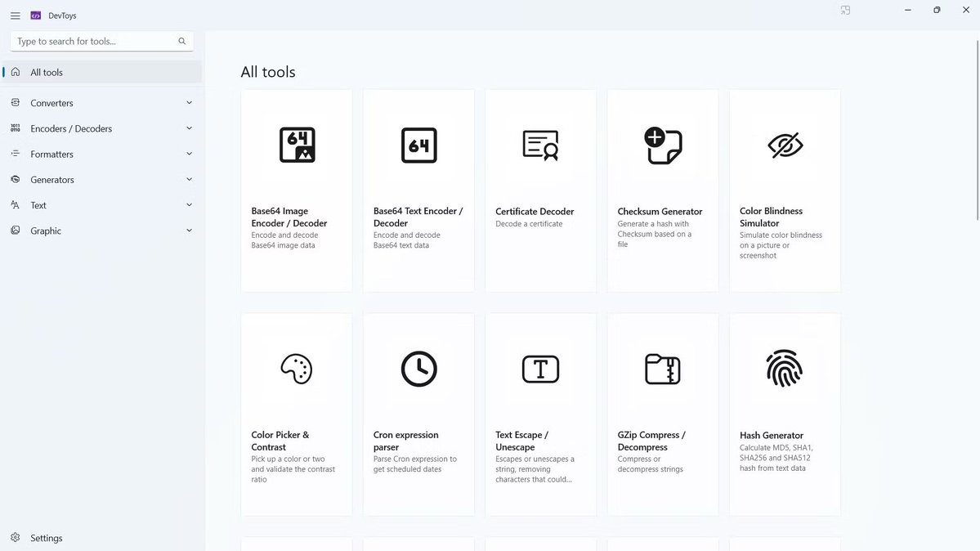The height and width of the screenshot is (551, 980).
Task: Click the Encoders / Decoders sidebar icon
Action: pyautogui.click(x=16, y=128)
